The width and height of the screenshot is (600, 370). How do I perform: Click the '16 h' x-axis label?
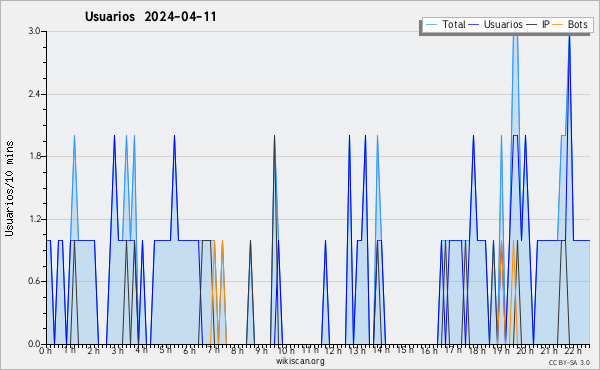[x=429, y=350]
